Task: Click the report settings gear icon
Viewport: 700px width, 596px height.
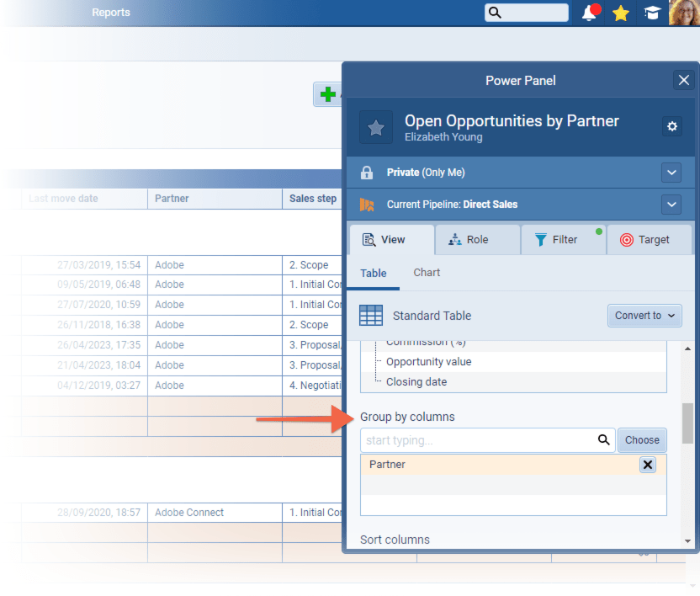Action: [671, 126]
